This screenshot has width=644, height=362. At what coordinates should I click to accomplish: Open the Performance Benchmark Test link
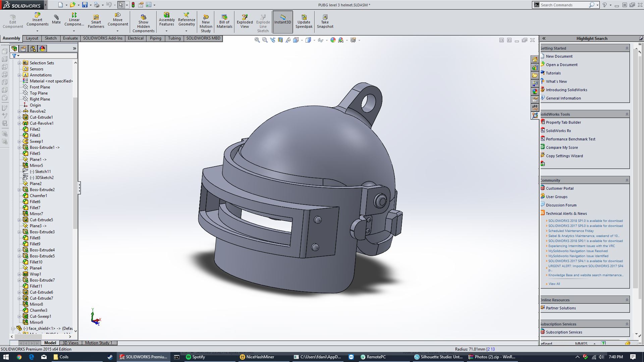pos(571,139)
